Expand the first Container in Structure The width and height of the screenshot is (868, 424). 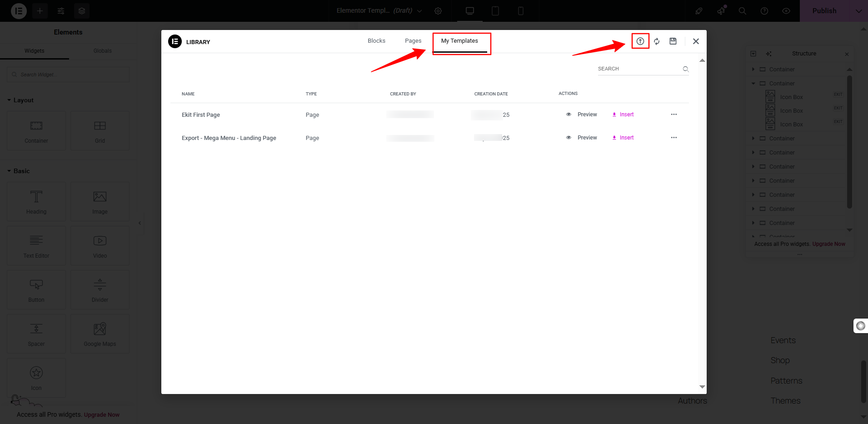pos(753,70)
